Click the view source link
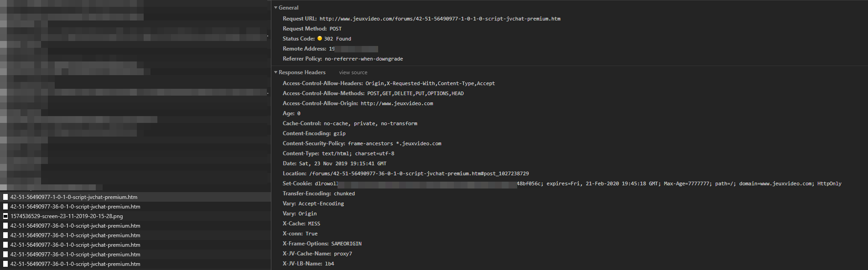Viewport: 868px width, 270px height. 353,72
